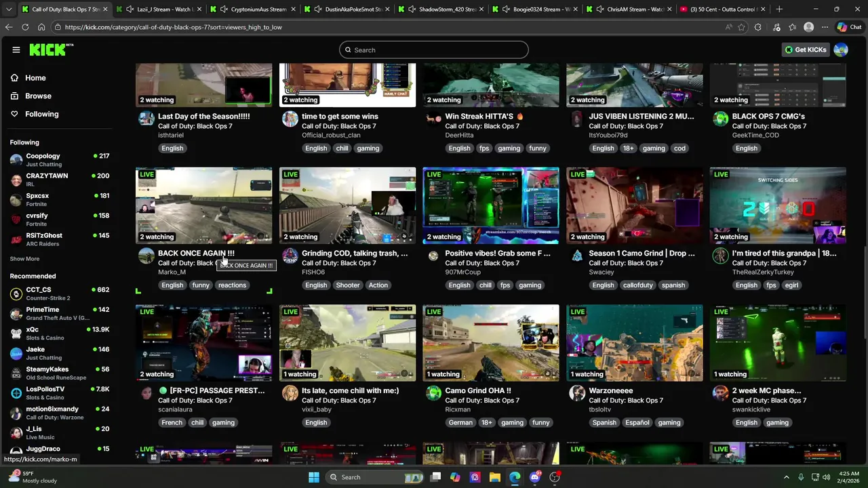The width and height of the screenshot is (868, 488).
Task: Open File Explorer from taskbar
Action: tap(495, 477)
